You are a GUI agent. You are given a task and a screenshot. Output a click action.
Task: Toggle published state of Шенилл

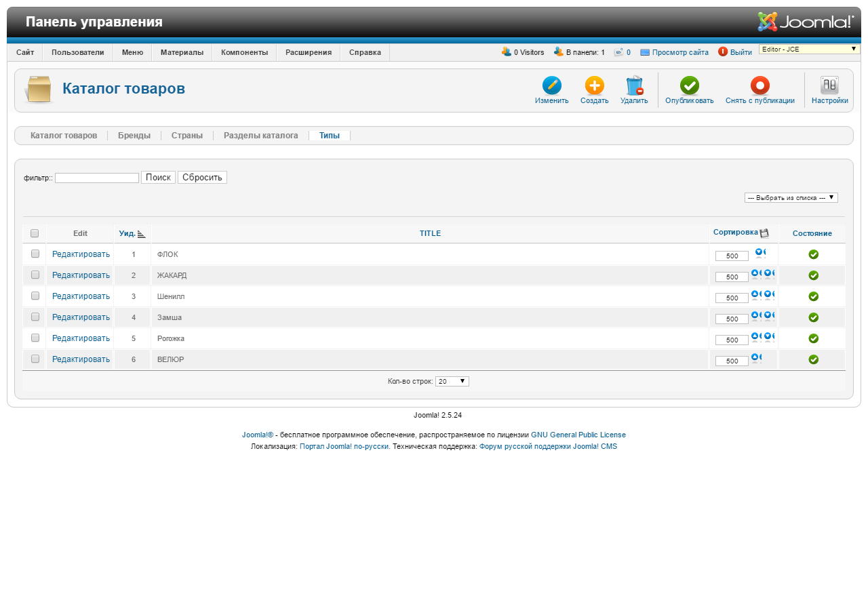pos(814,296)
